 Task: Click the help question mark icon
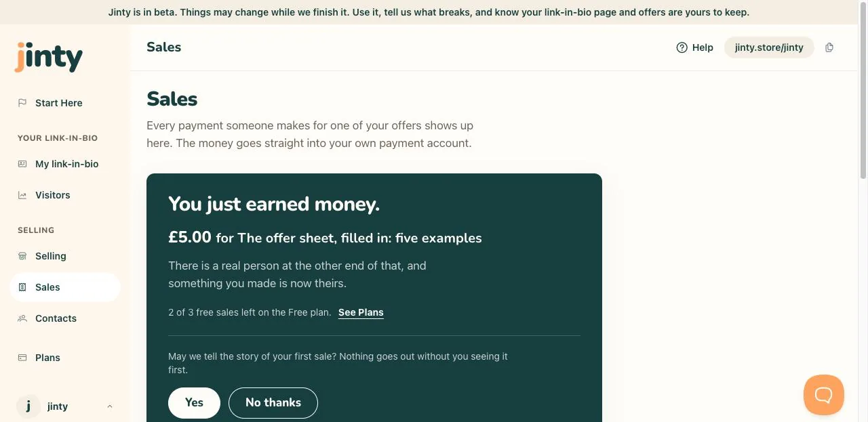tap(682, 47)
